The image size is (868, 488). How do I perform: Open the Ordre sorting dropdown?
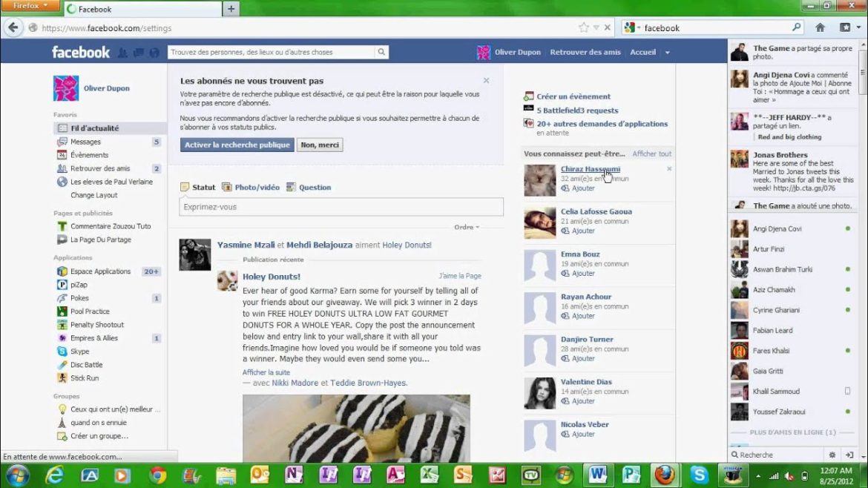pos(467,227)
